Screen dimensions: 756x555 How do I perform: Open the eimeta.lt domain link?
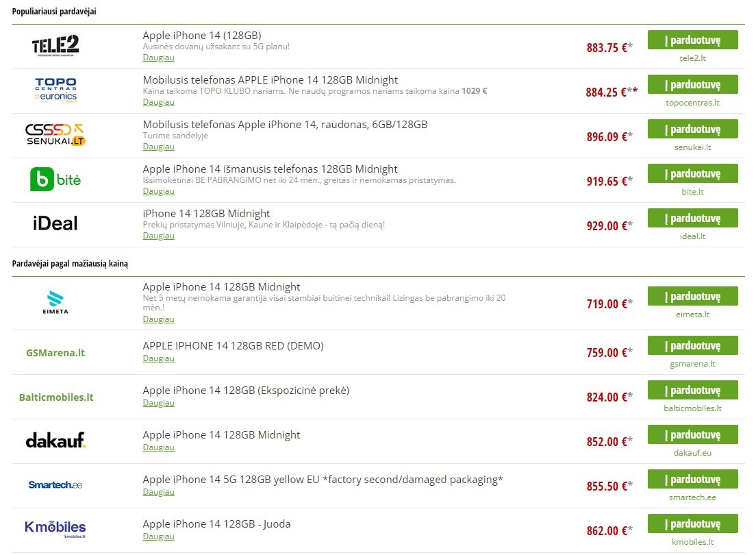click(x=692, y=314)
